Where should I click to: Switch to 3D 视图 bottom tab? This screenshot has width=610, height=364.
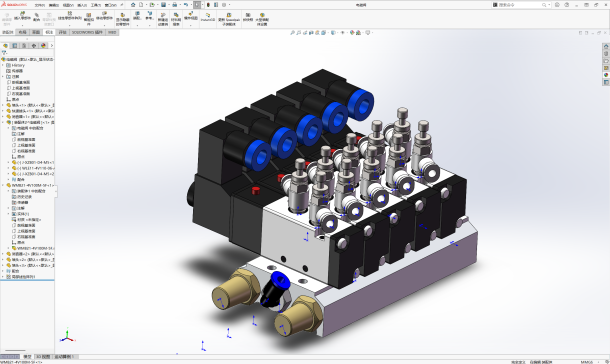pos(43,357)
